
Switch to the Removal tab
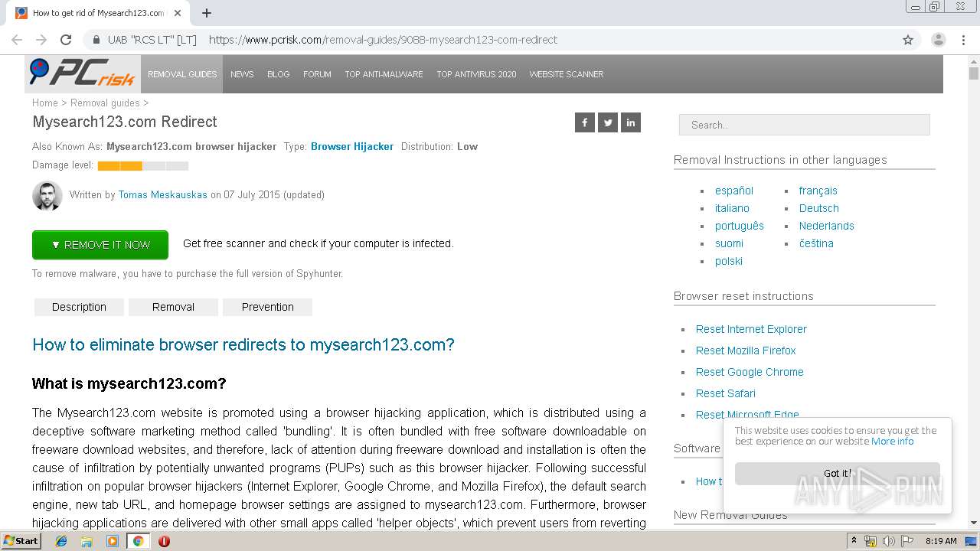pos(173,307)
